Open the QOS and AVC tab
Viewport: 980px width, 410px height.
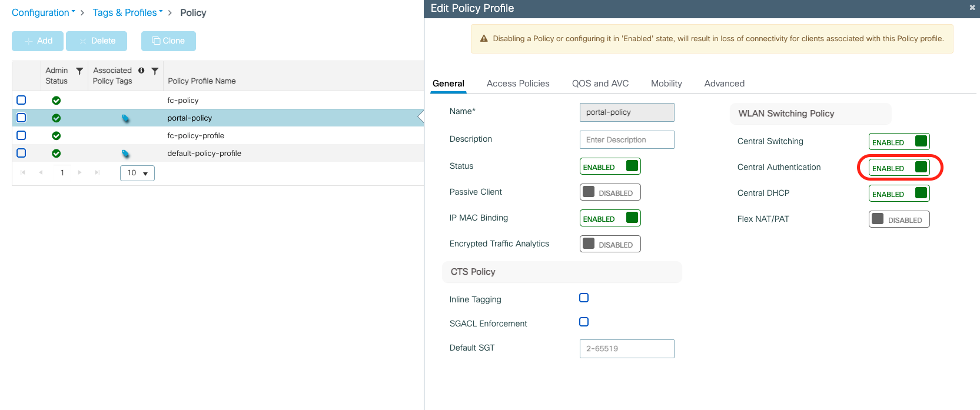coord(600,84)
